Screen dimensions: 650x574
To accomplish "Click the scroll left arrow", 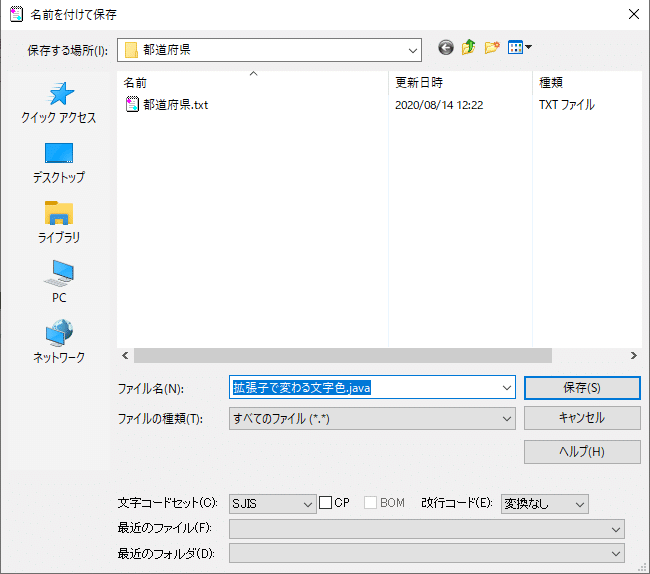I will point(125,356).
